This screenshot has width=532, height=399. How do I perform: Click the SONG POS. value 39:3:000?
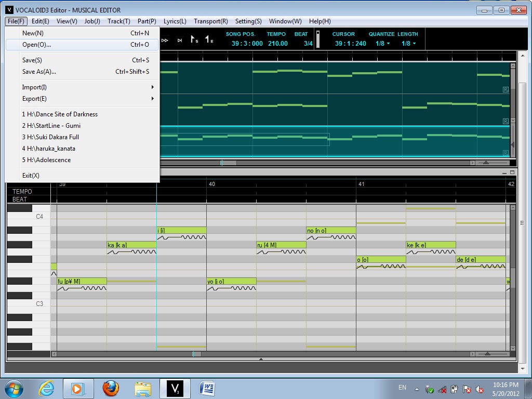pyautogui.click(x=247, y=44)
